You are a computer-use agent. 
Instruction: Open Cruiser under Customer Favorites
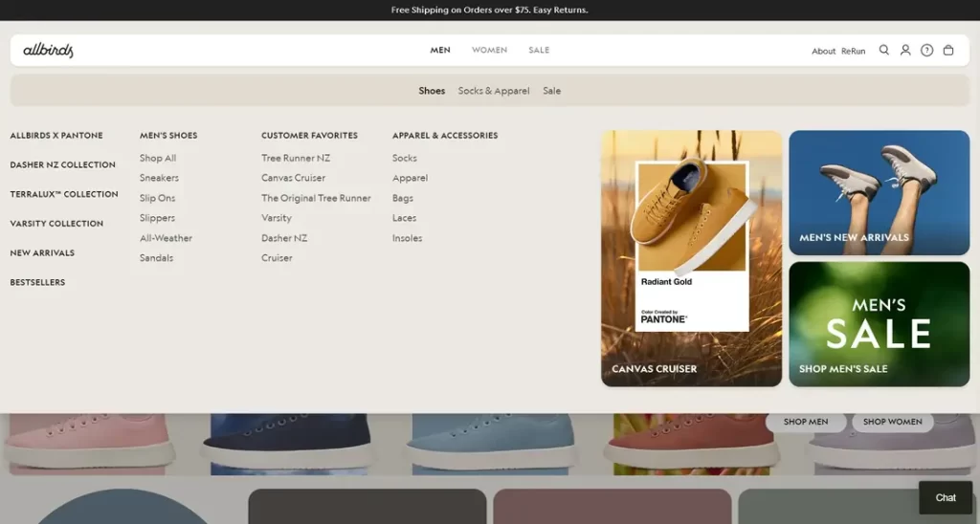(277, 258)
